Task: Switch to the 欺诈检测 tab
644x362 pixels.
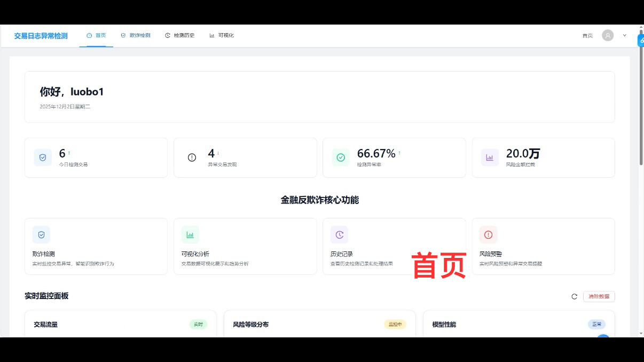Action: 135,36
